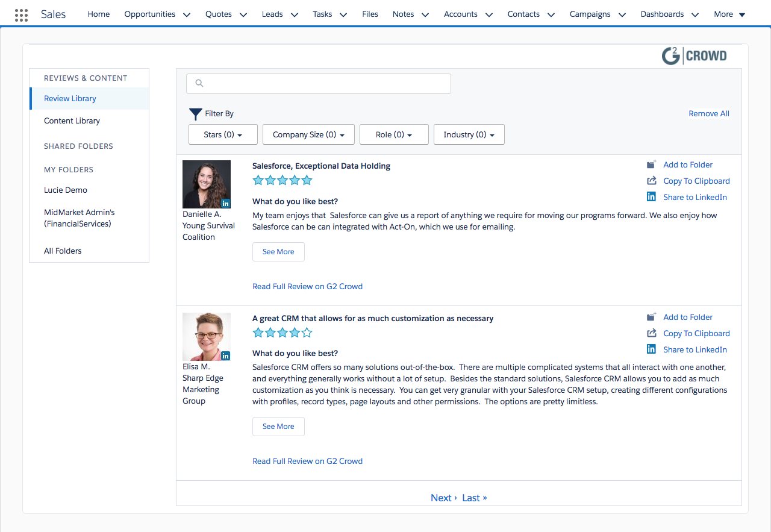Click LinkedIn badge on Elisa M.'s photo
Image resolution: width=771 pixels, height=532 pixels.
225,355
